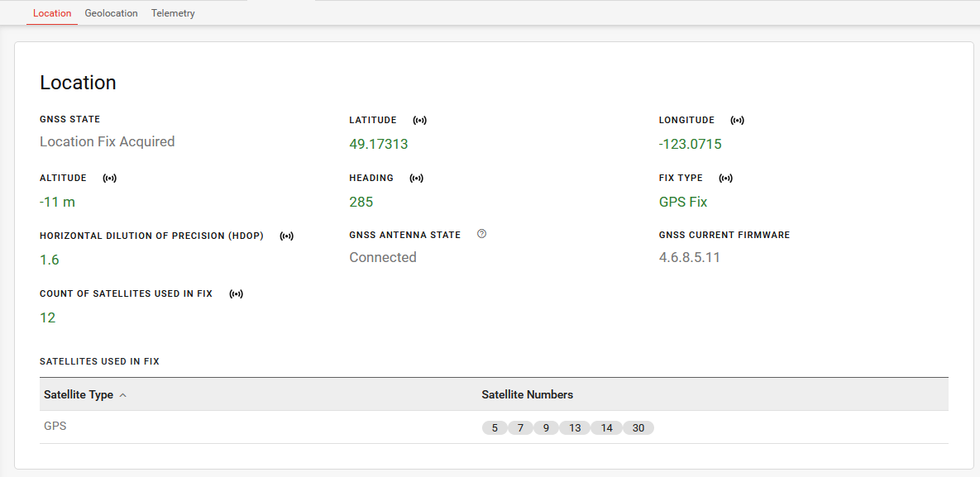
Task: Sort by the Satellite Type column arrow
Action: point(123,395)
